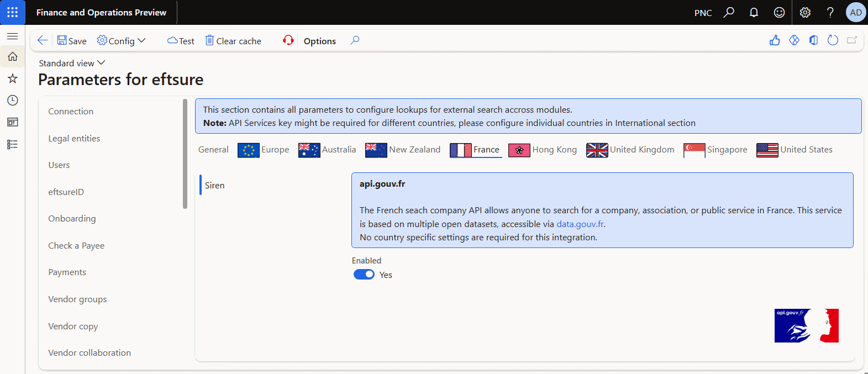Open the Connection section
Image resolution: width=868 pixels, height=374 pixels.
[71, 111]
